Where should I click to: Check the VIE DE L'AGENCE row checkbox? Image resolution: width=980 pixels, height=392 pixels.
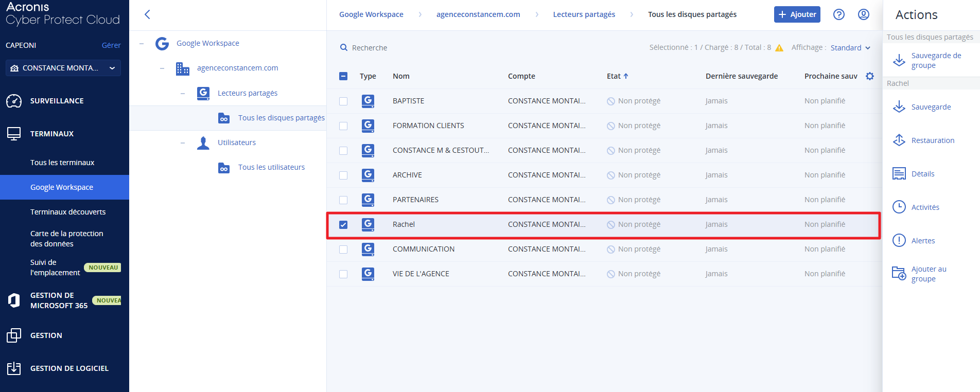[x=343, y=274]
